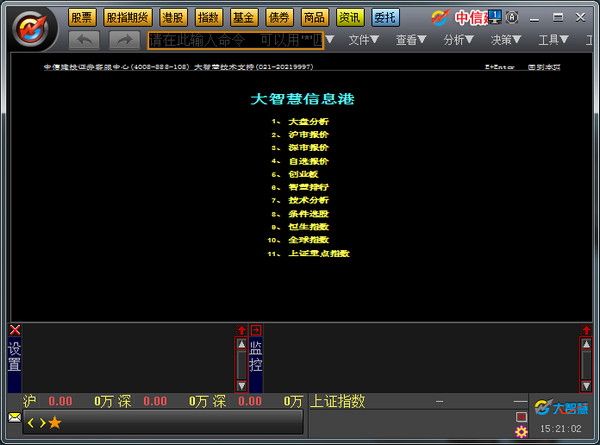The height and width of the screenshot is (445, 600).
Task: Click 回到末页 link at top right
Action: click(544, 67)
